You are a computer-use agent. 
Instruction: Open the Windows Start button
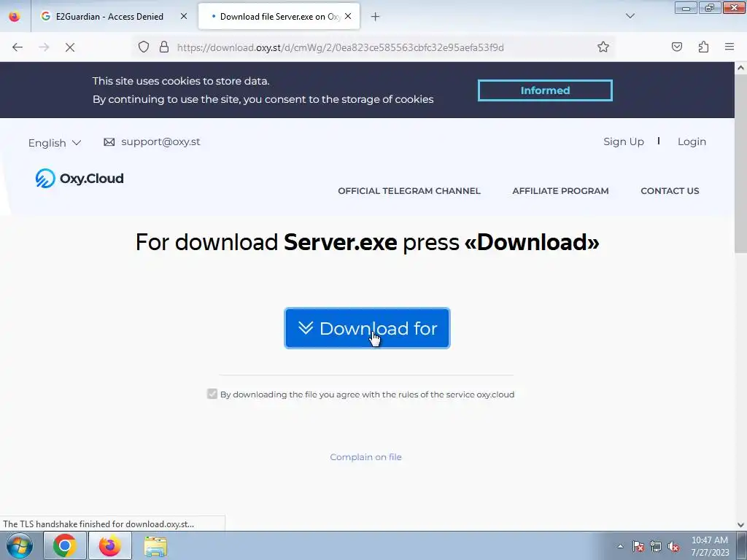point(20,545)
